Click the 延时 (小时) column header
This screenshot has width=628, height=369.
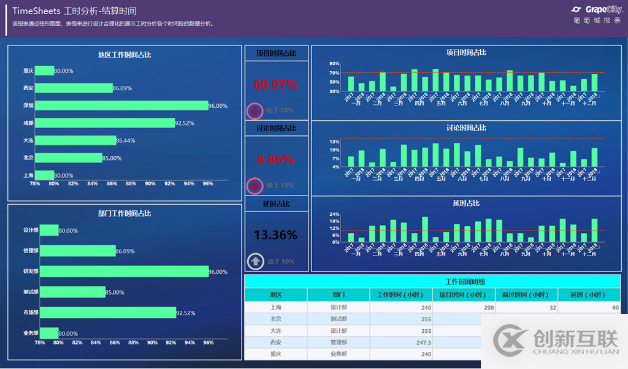589,295
